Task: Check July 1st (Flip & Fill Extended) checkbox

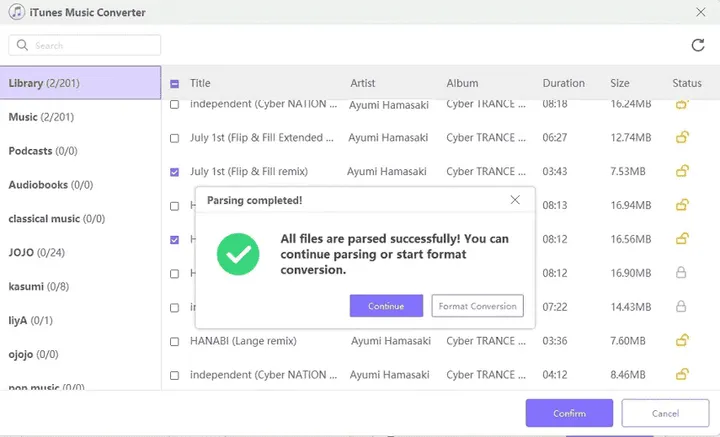Action: (175, 138)
